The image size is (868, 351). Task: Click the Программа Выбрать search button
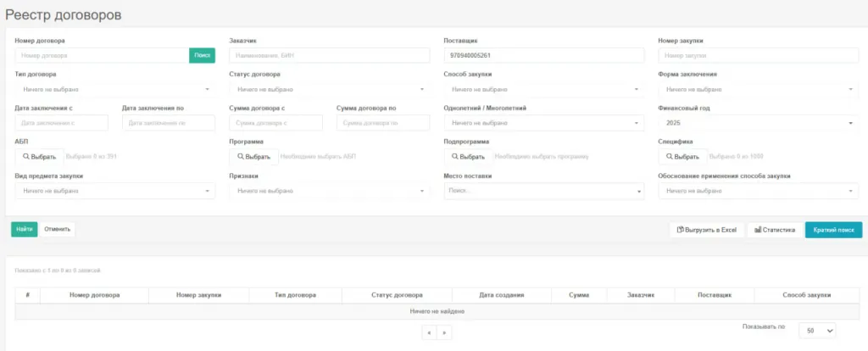pyautogui.click(x=253, y=157)
